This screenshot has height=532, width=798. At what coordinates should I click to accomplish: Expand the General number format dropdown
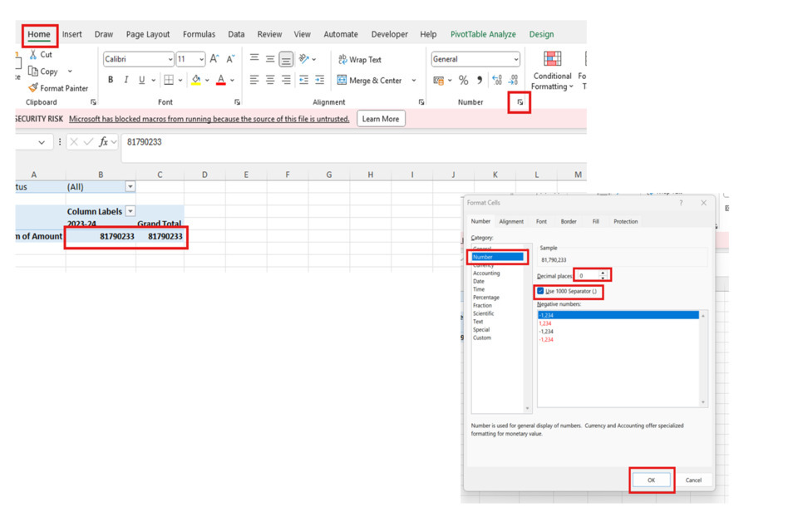[515, 60]
